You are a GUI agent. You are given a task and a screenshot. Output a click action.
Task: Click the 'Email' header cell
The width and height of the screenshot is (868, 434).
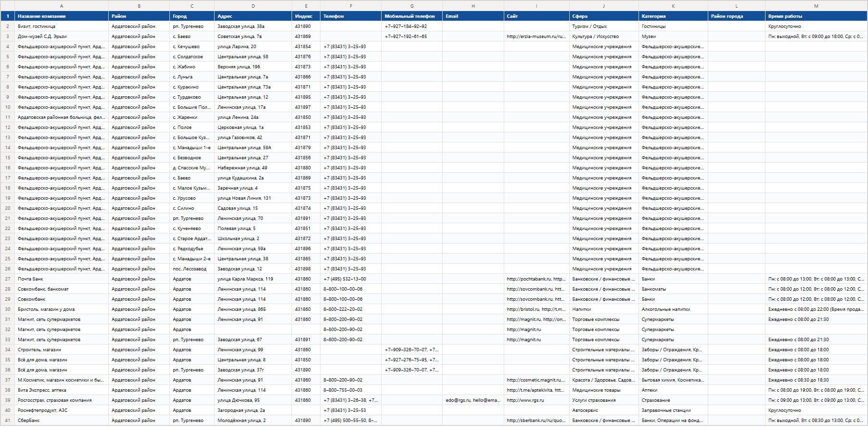click(x=473, y=16)
